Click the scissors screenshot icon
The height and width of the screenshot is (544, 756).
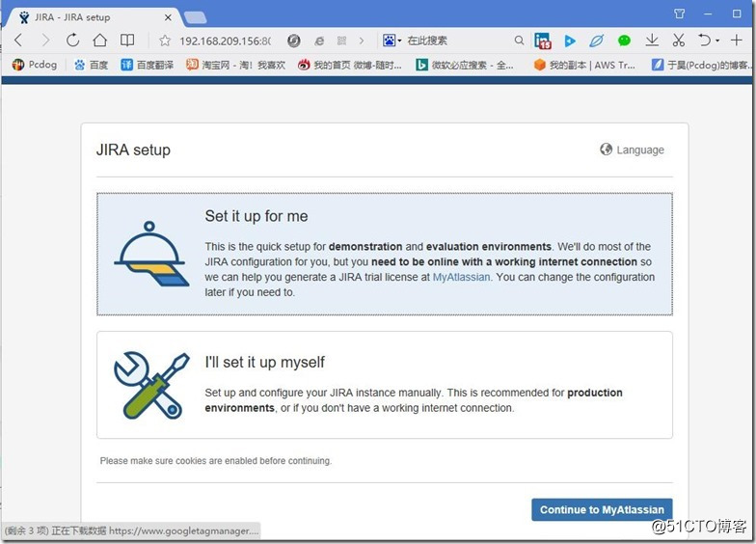(679, 41)
